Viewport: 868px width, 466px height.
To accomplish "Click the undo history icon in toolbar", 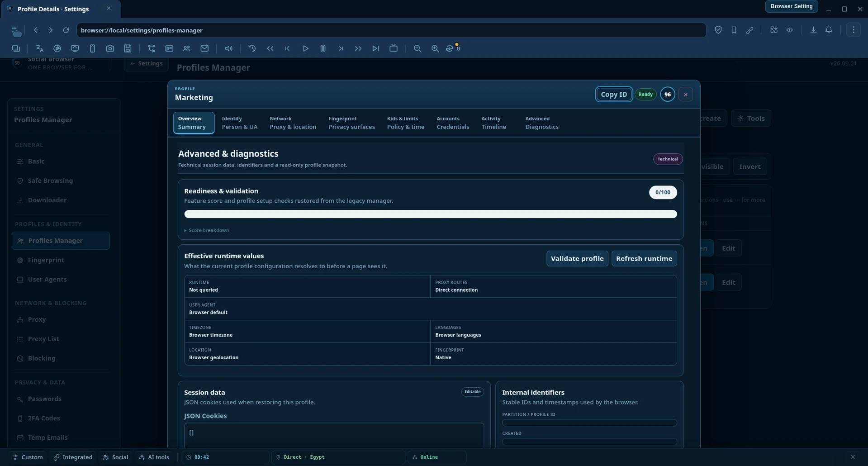I will click(252, 48).
